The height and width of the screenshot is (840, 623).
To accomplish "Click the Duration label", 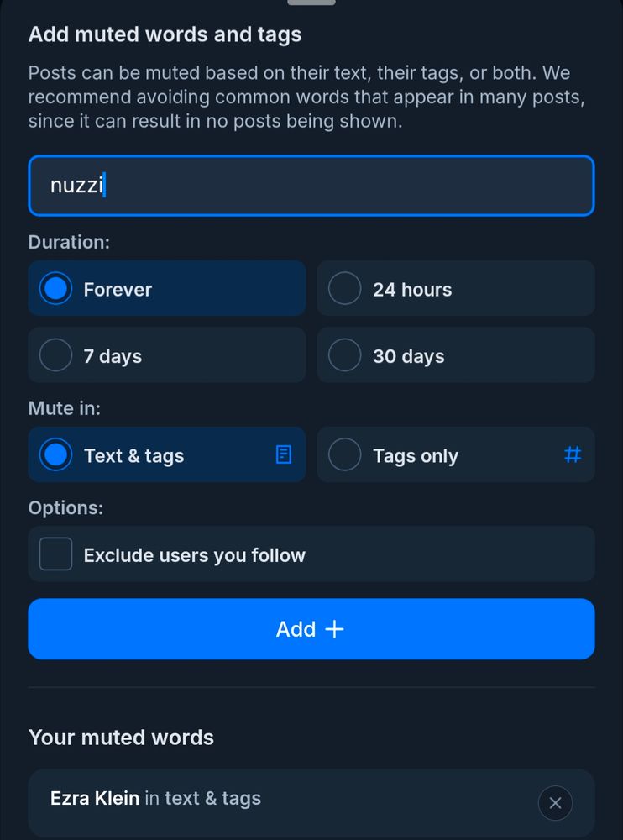I will click(x=69, y=242).
